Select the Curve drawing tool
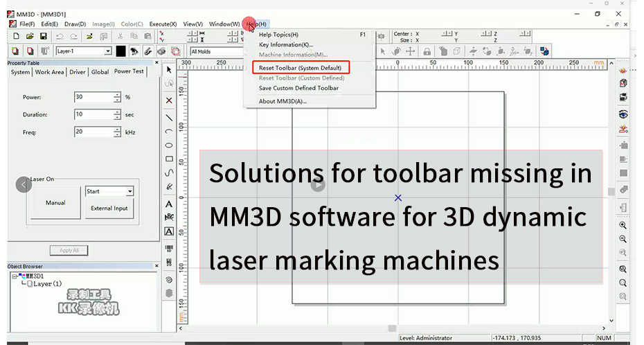Screen dimensions: 644x345 (x=169, y=172)
